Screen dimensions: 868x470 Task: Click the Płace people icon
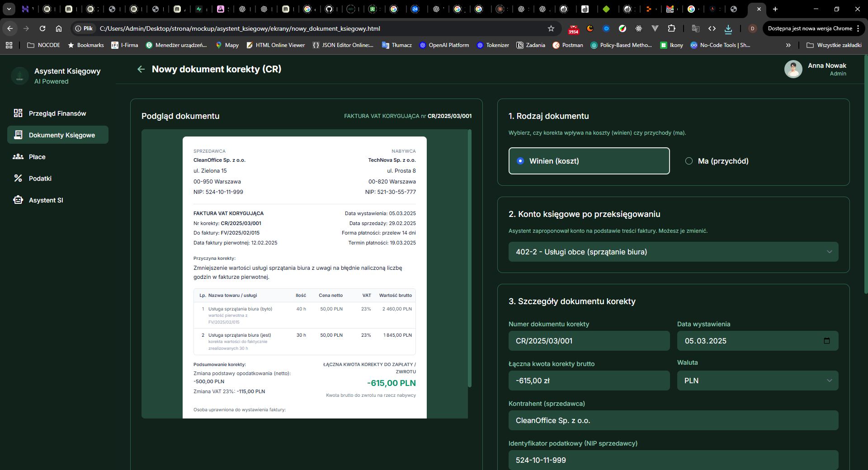click(x=18, y=156)
